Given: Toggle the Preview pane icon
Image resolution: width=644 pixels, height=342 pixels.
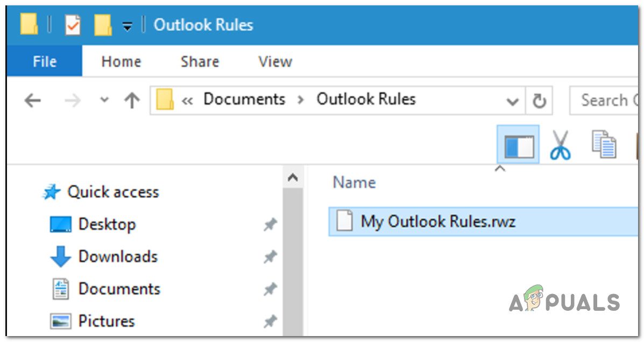Looking at the screenshot, I should (517, 144).
